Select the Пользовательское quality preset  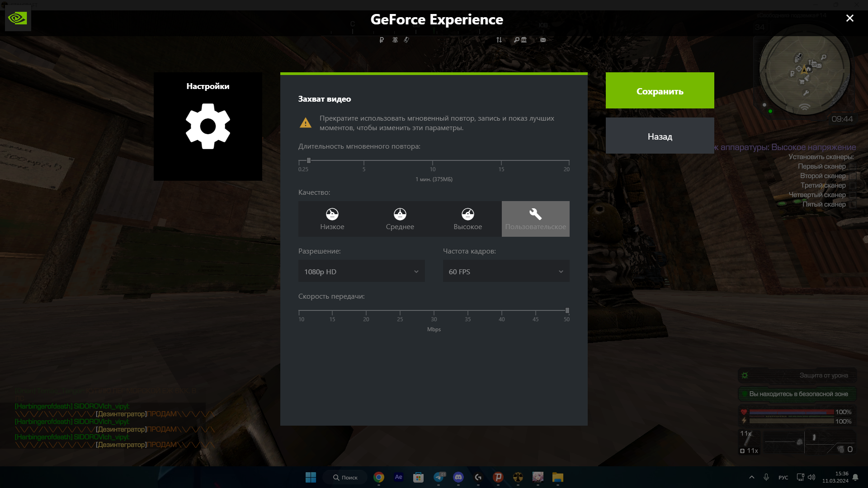pyautogui.click(x=536, y=219)
